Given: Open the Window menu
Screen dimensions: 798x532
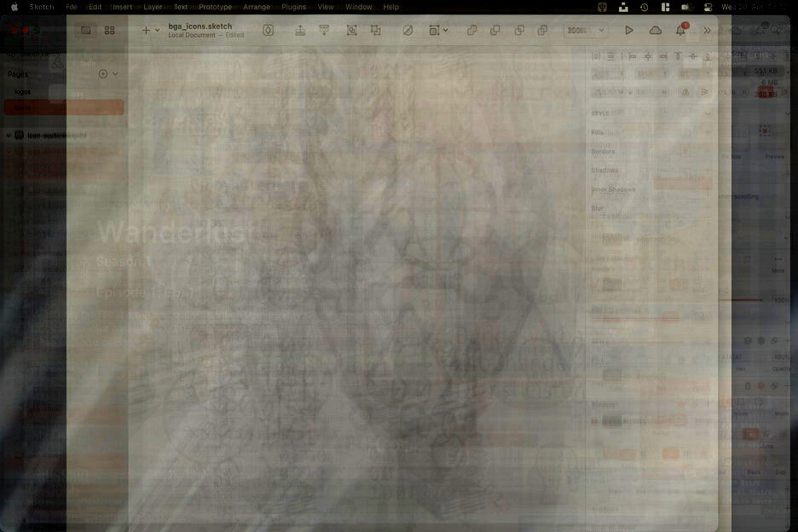Looking at the screenshot, I should (x=359, y=7).
